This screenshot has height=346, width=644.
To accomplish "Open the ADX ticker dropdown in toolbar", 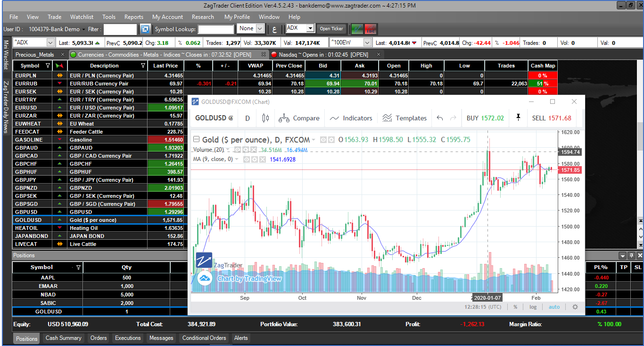I will coord(310,28).
